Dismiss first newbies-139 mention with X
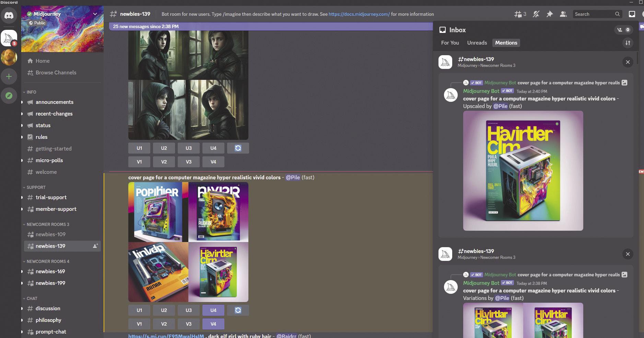Viewport: 644px width, 338px height. click(628, 62)
